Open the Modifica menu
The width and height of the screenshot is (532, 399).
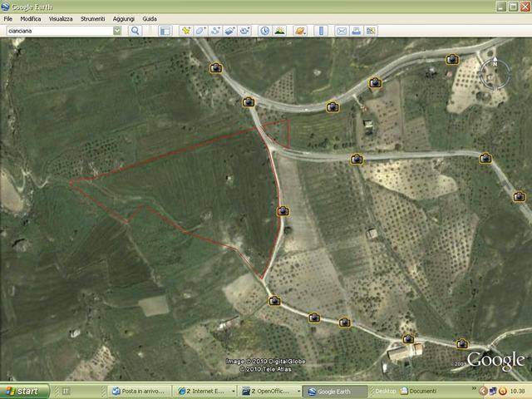[x=31, y=17]
